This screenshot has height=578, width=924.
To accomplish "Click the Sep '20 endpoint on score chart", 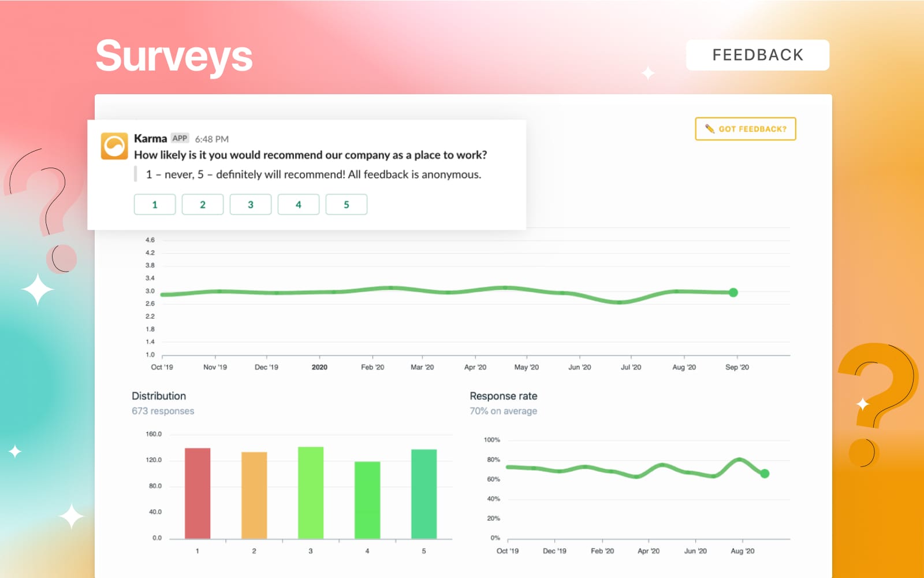I will (733, 292).
